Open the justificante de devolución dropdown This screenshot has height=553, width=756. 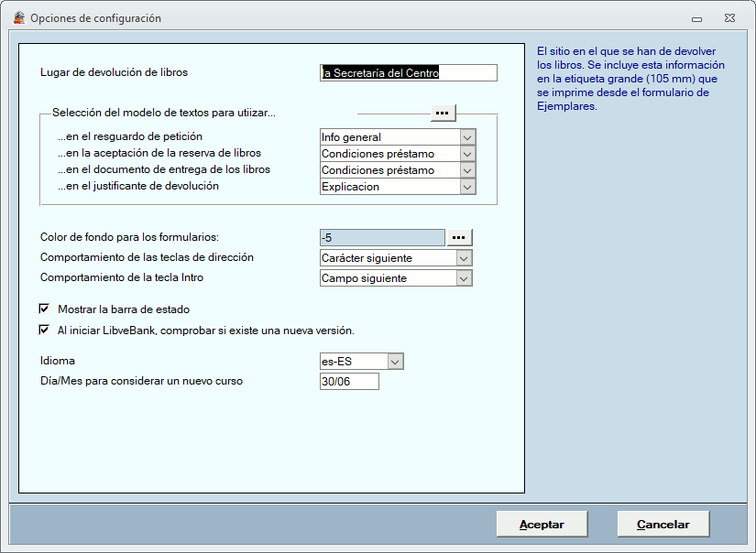click(467, 187)
